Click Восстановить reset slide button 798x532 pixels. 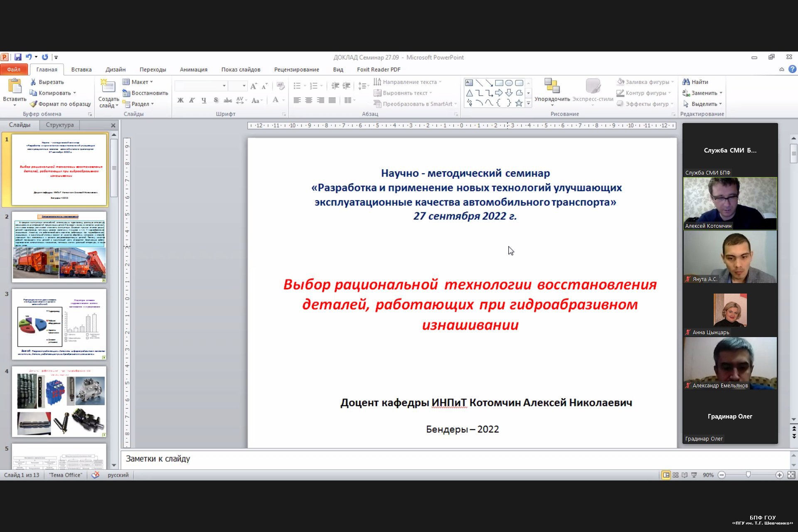pyautogui.click(x=145, y=93)
